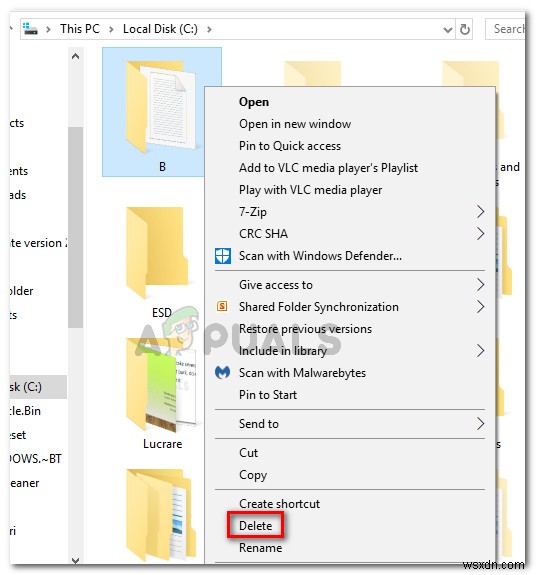Expand Shared Folder Synchronization submenu arrow
Viewport: 536px width, 575px height.
pyautogui.click(x=481, y=307)
